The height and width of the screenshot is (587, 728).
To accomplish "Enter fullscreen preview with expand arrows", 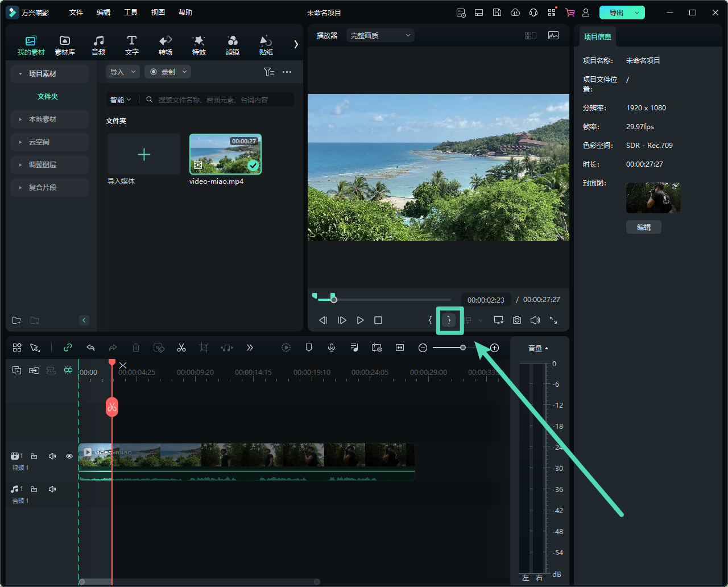I will point(553,320).
